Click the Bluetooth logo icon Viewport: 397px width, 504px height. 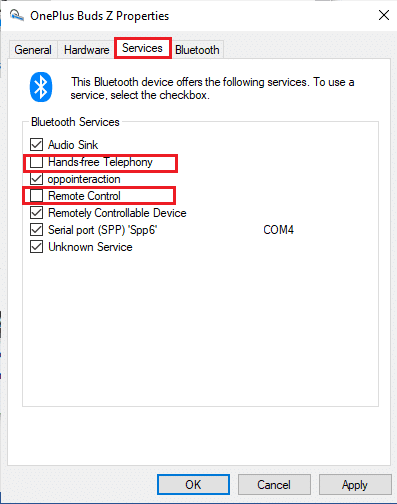point(41,87)
